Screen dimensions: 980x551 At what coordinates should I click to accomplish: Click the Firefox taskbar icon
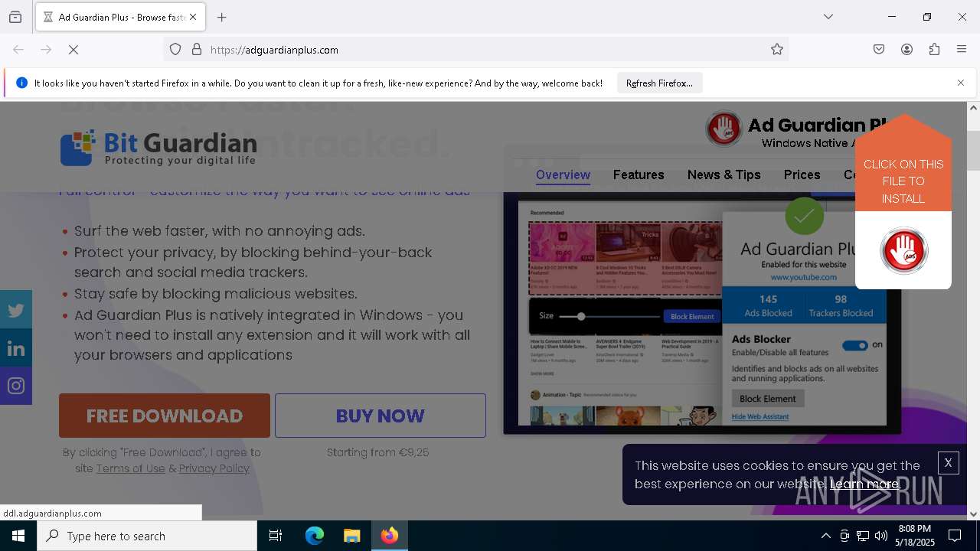[x=390, y=536]
